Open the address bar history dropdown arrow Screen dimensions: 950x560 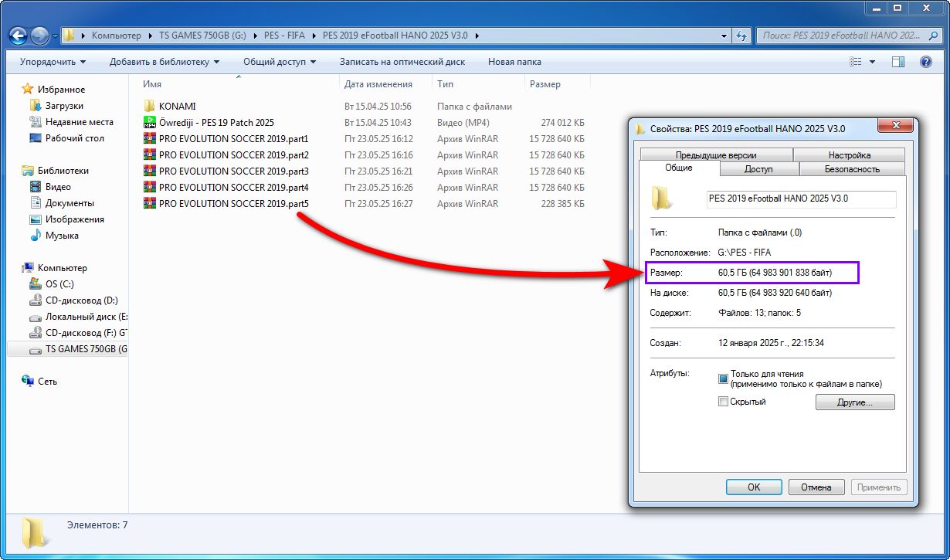pos(724,36)
